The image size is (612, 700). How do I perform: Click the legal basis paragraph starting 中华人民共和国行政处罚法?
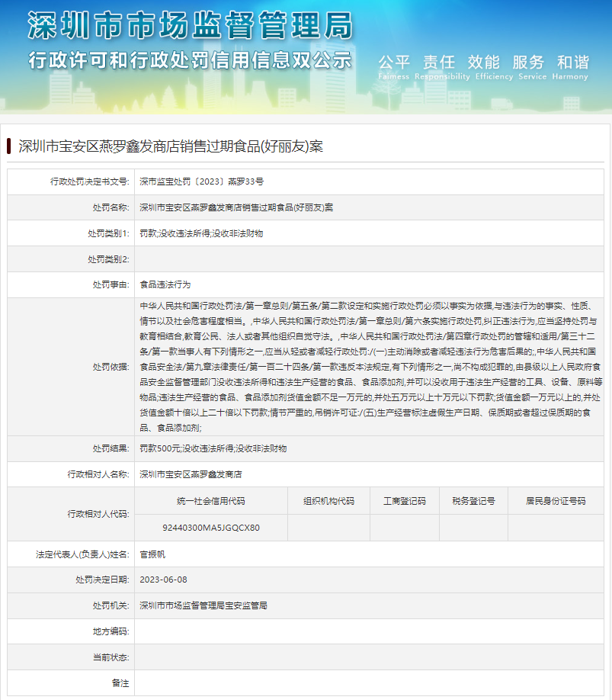point(370,367)
